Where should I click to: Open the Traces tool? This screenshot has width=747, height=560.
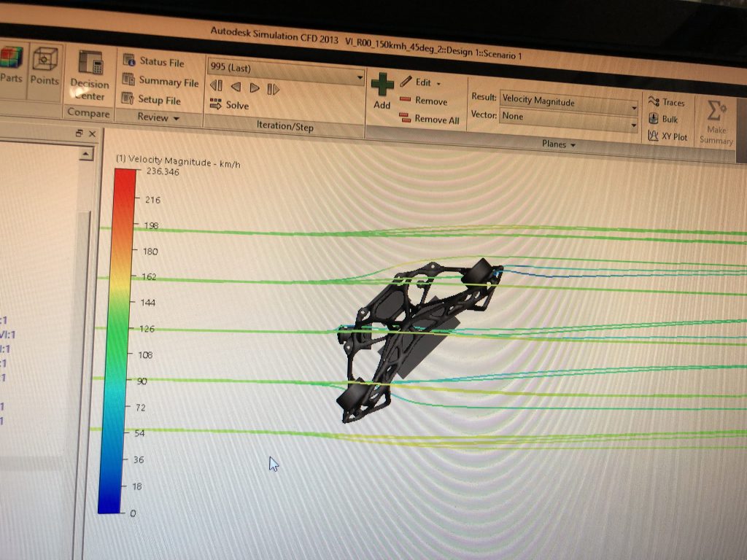pyautogui.click(x=667, y=102)
